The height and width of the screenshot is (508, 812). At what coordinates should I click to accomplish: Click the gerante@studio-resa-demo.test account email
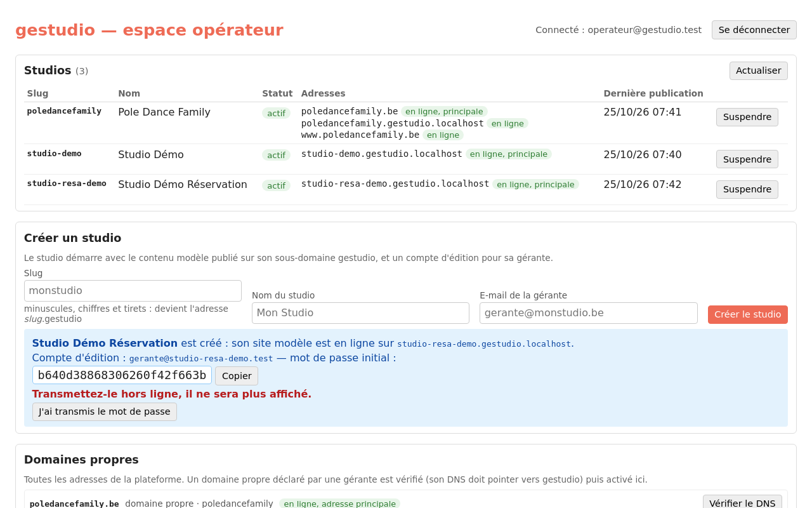(201, 359)
